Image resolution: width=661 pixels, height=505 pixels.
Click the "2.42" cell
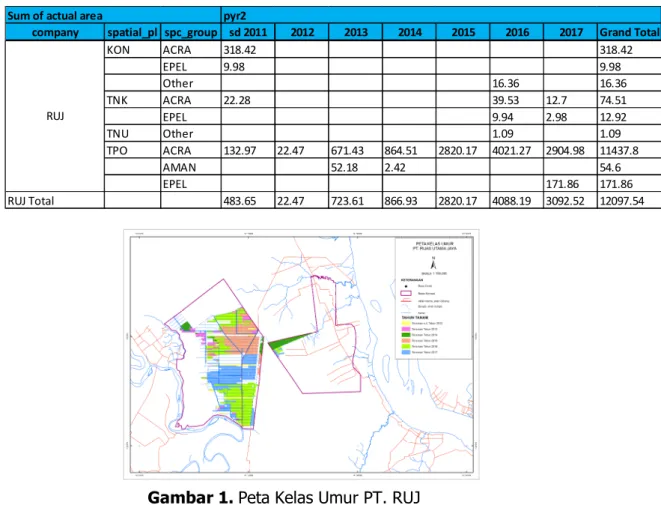[x=409, y=167]
